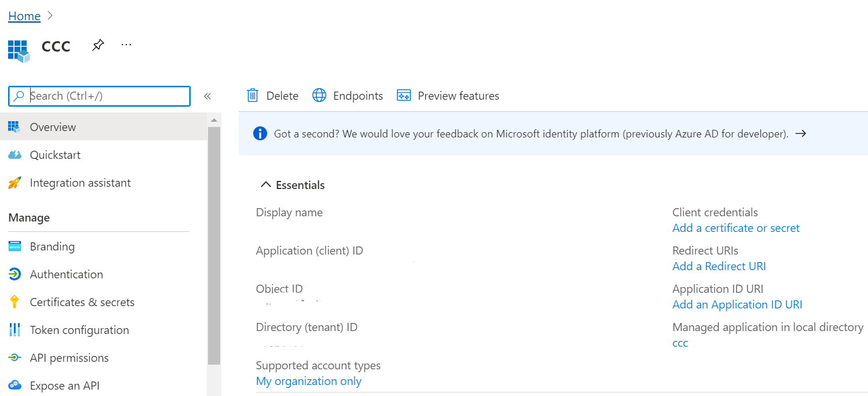868x396 pixels.
Task: Click the ccc page title
Action: 56,46
